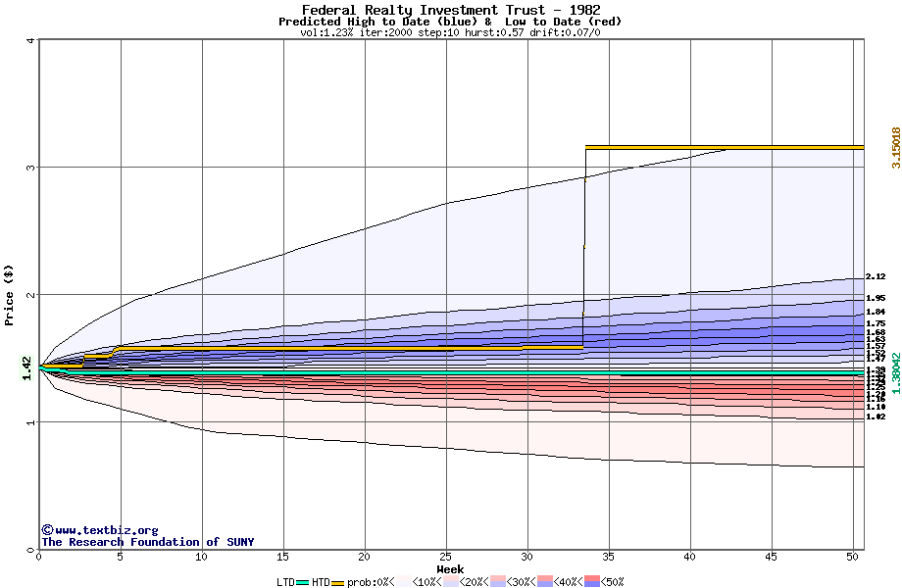The width and height of the screenshot is (902, 588).
Task: Click the green "1.38042" low value label
Action: point(896,373)
